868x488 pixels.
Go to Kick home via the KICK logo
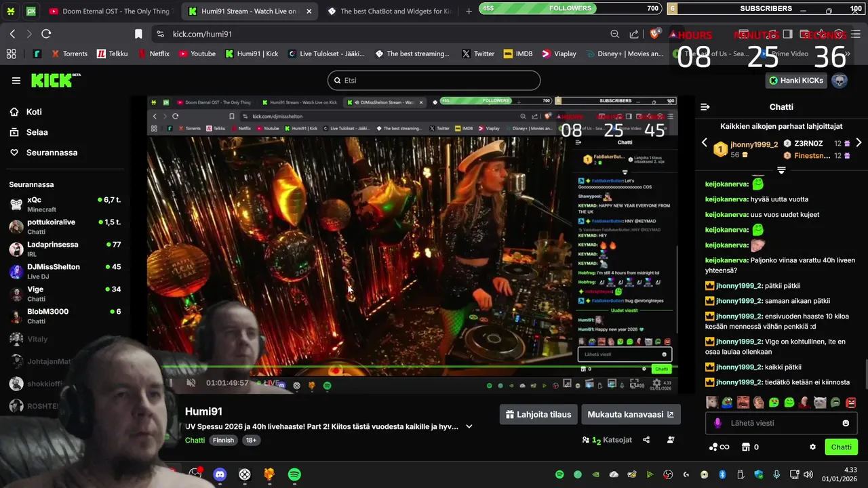tap(56, 80)
